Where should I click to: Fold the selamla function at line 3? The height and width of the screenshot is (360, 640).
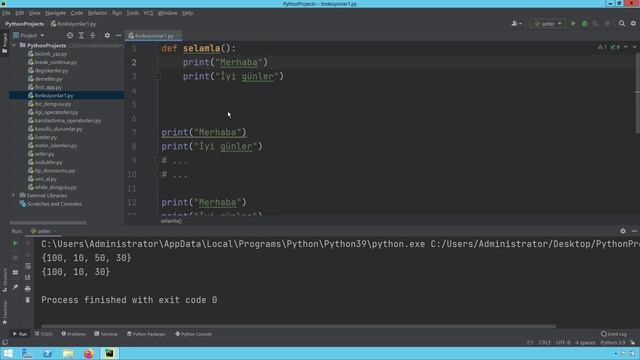coord(158,76)
